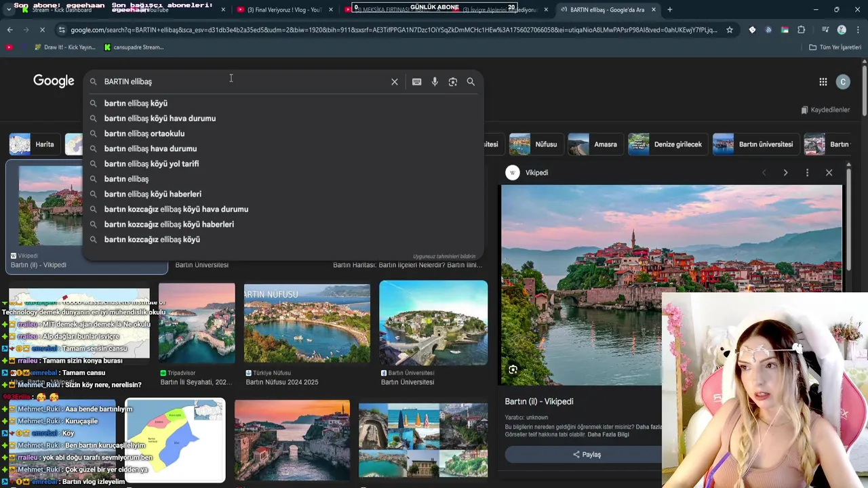Image resolution: width=868 pixels, height=488 pixels.
Task: Open more options in the image preview panel
Action: pos(807,173)
